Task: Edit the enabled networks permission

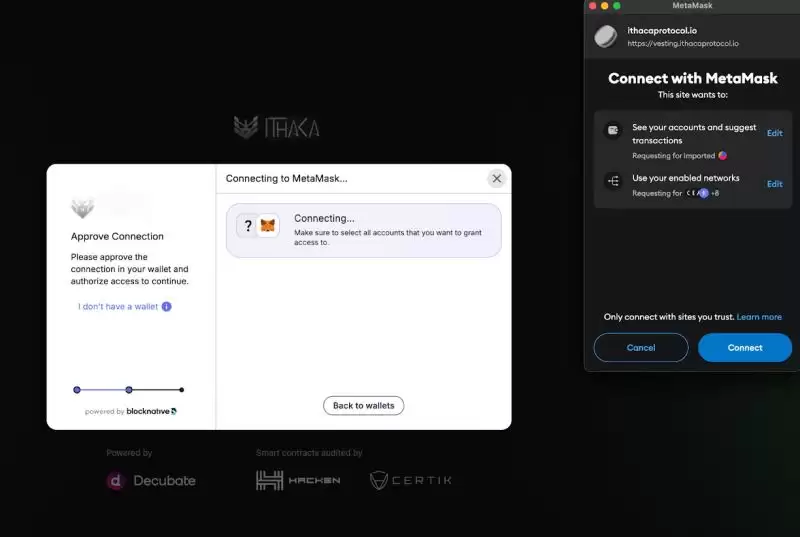Action: (774, 184)
